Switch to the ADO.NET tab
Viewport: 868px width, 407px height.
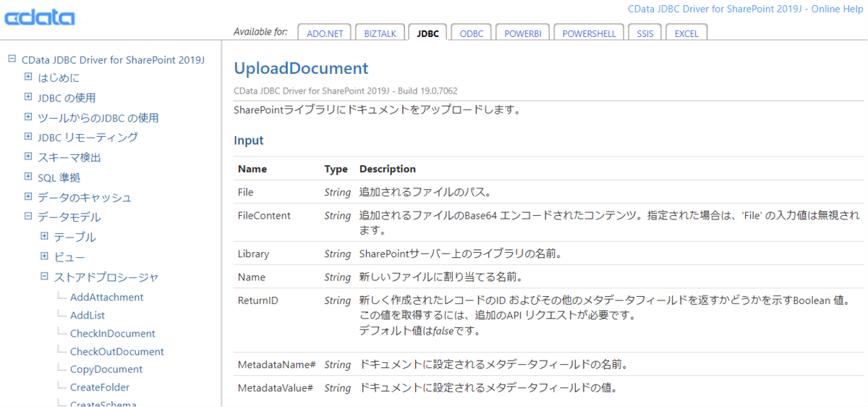(324, 33)
